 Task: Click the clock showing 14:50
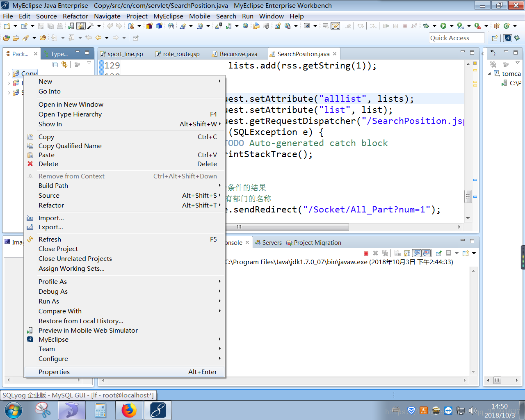pos(500,406)
